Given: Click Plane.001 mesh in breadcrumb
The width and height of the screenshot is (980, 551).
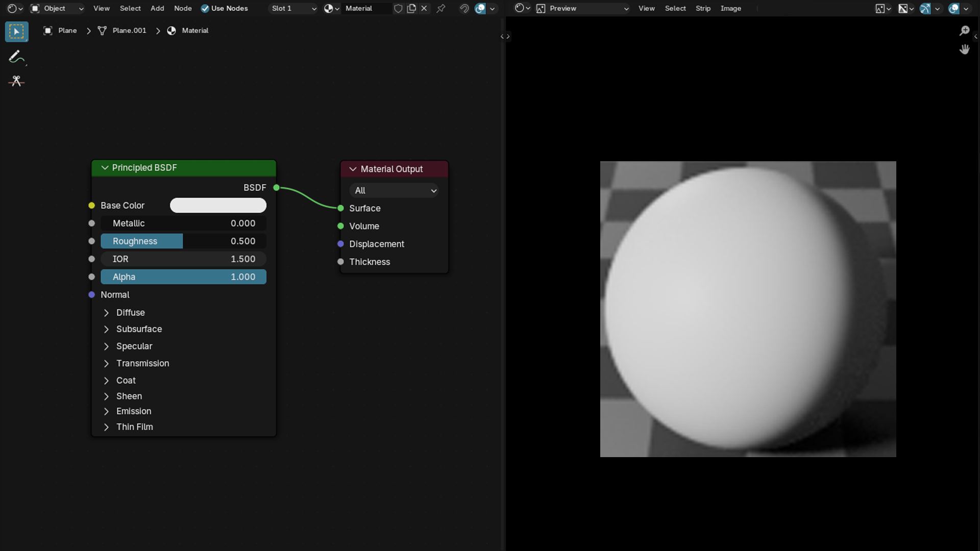Looking at the screenshot, I should click(x=122, y=31).
